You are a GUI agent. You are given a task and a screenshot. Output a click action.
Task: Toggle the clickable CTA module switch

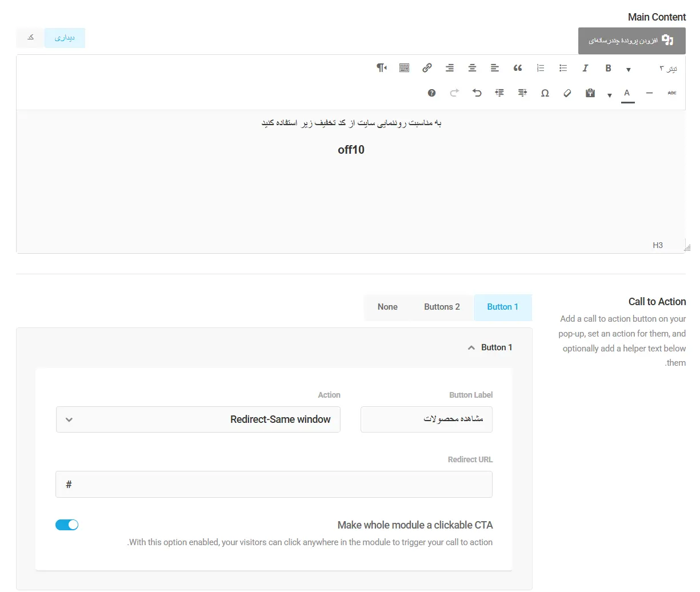(x=67, y=525)
